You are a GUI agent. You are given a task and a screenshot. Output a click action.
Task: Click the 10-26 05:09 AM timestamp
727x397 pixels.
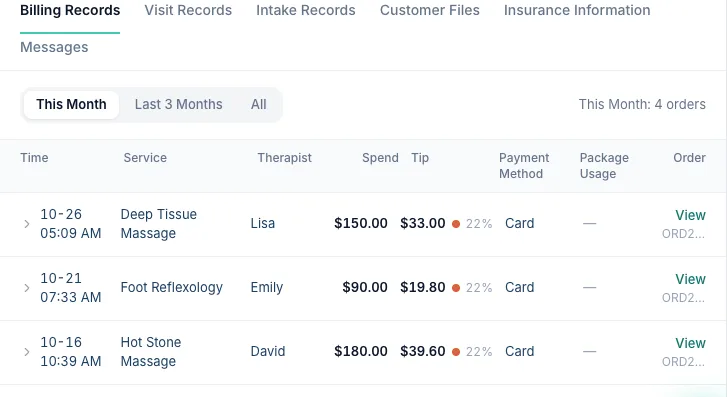click(70, 224)
